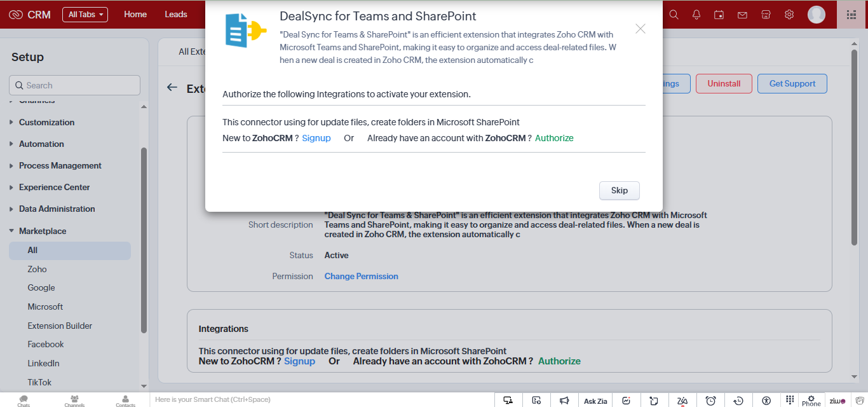Open Ask Zia assistant

[595, 401]
